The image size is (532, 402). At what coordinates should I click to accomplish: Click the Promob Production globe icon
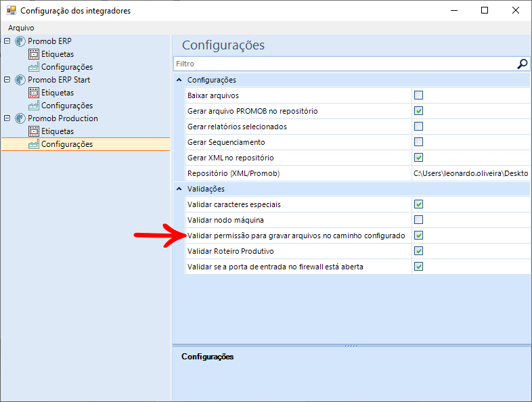point(20,118)
